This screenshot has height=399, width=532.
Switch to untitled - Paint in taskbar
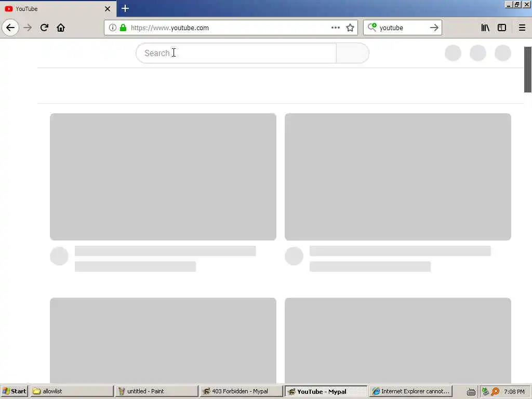pos(156,391)
